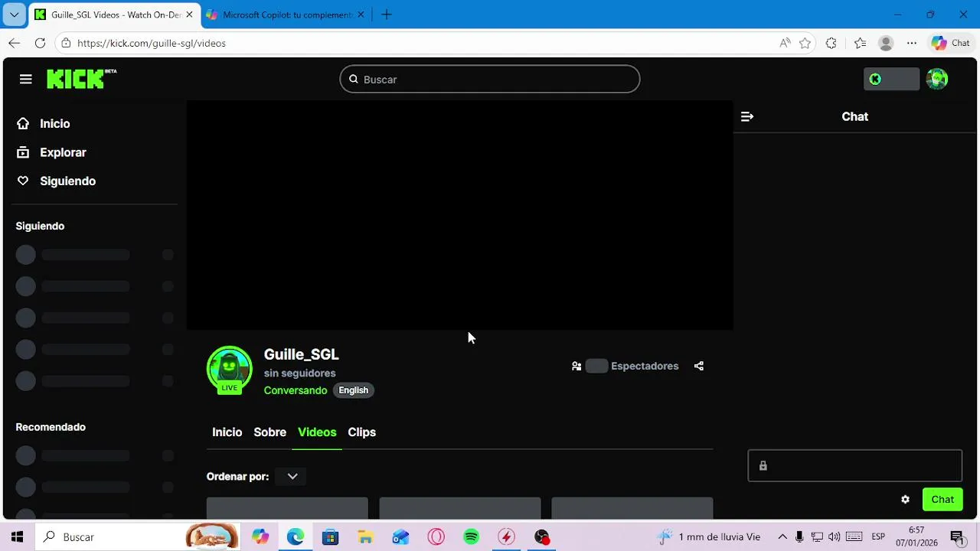
Task: Open Microsoft Edge in the taskbar
Action: [x=296, y=537]
